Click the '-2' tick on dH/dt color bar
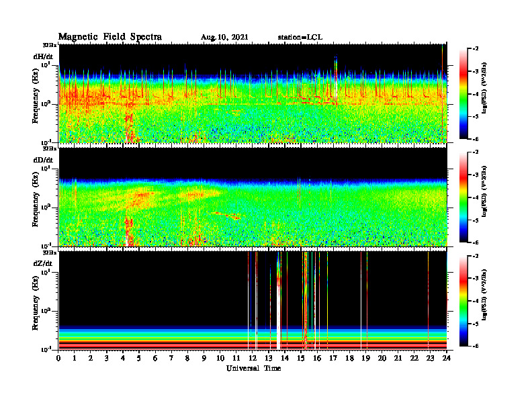The width and height of the screenshot is (532, 411). point(476,49)
